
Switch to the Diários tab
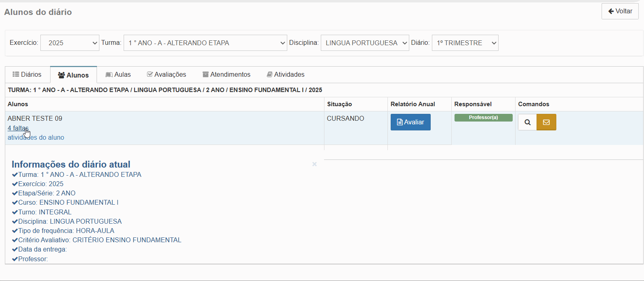tap(27, 74)
